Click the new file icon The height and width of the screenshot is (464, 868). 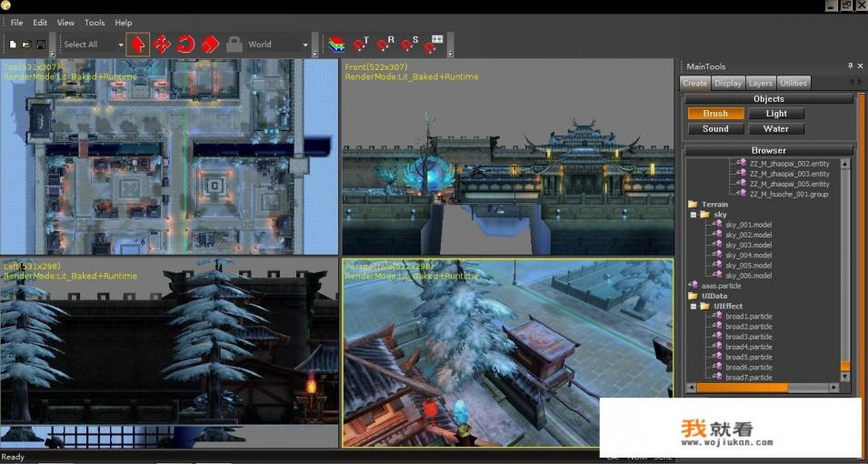[x=13, y=44]
